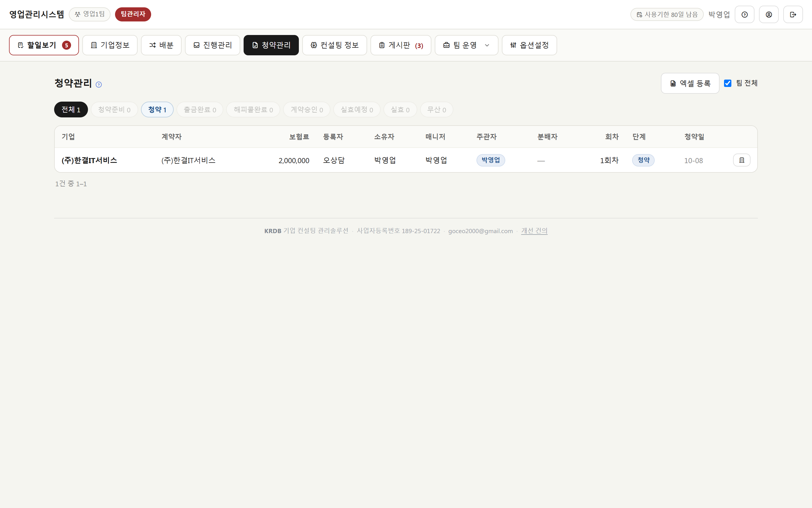Open the 할일보기 tab
This screenshot has width=812, height=508.
pyautogui.click(x=44, y=45)
